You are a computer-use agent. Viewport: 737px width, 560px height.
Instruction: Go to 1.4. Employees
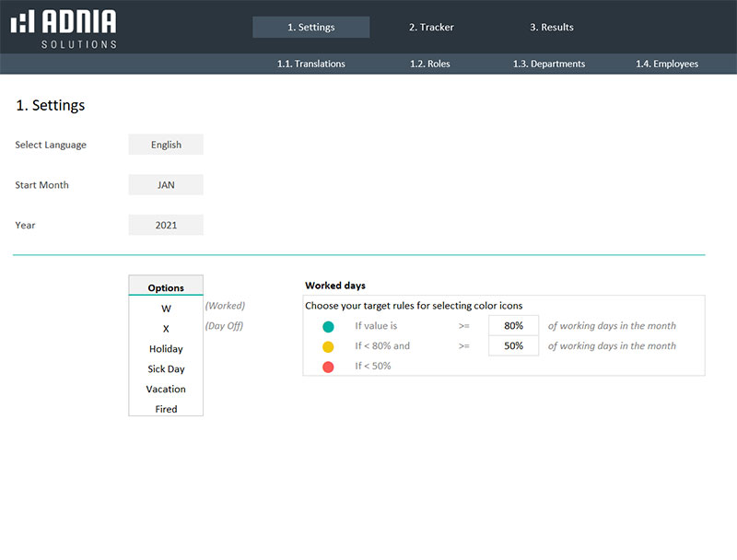(666, 64)
